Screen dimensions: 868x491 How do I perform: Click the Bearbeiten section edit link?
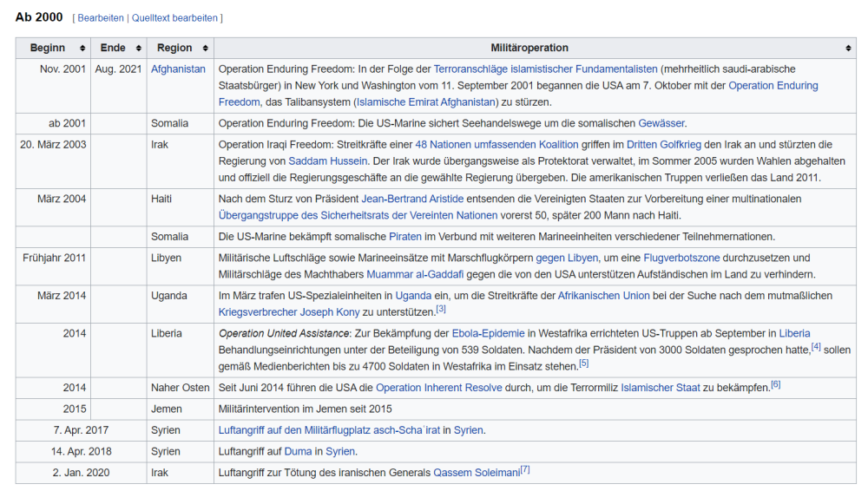(101, 18)
